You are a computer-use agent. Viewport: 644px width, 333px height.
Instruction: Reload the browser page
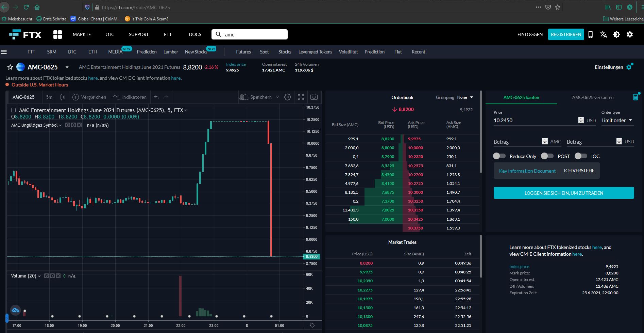click(x=26, y=7)
